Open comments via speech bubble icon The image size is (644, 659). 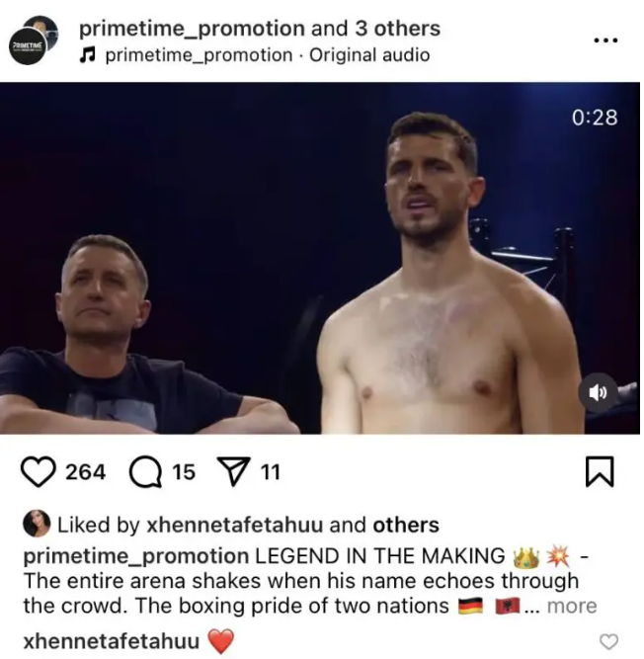145,471
